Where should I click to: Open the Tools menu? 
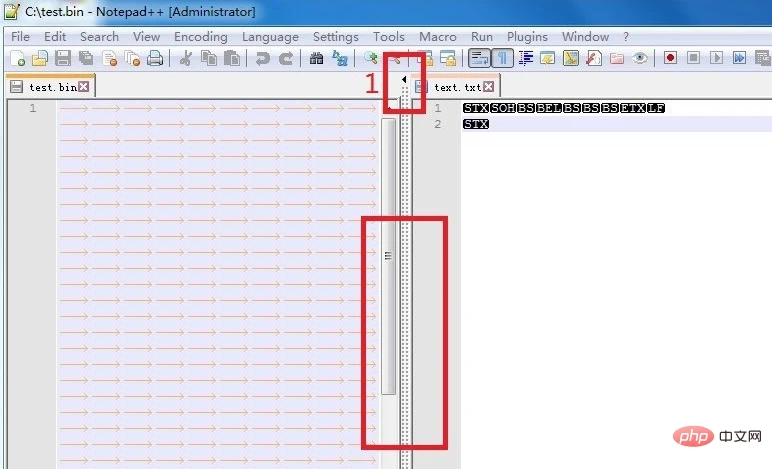[388, 36]
